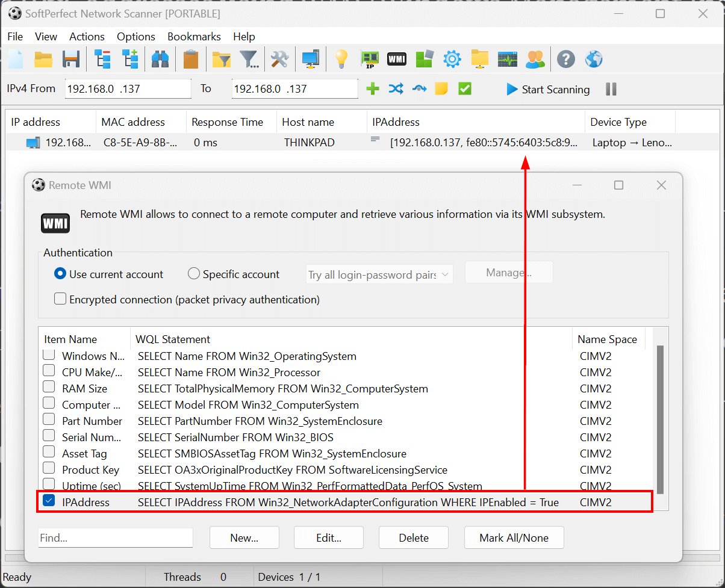The height and width of the screenshot is (588, 725).
Task: Open Find with the binoculars icon
Action: tap(160, 59)
